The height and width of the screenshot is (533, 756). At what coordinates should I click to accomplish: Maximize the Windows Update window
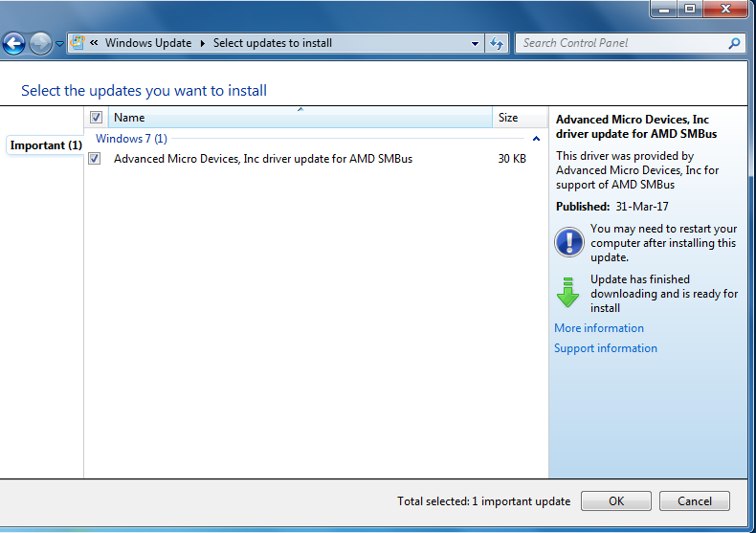690,9
